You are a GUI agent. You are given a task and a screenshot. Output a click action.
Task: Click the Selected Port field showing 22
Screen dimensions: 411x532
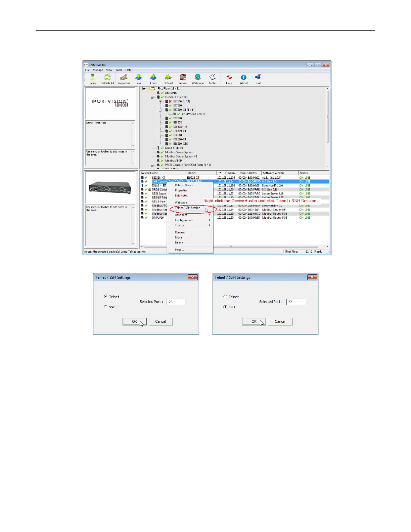(x=295, y=302)
